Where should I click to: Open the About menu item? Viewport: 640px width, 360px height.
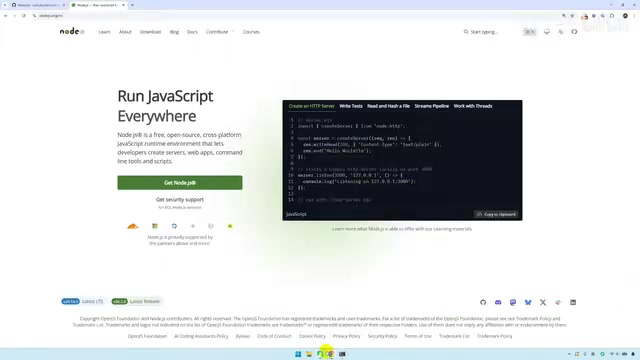point(125,32)
